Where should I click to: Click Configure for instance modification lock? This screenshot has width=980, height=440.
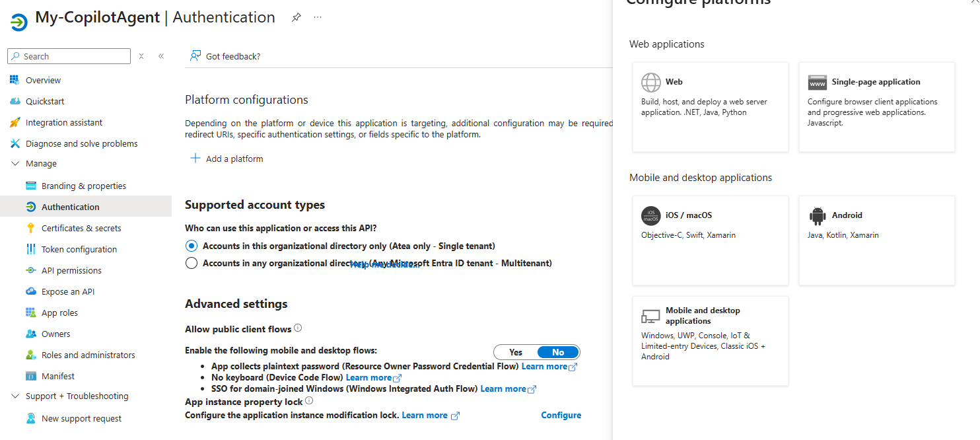[561, 415]
